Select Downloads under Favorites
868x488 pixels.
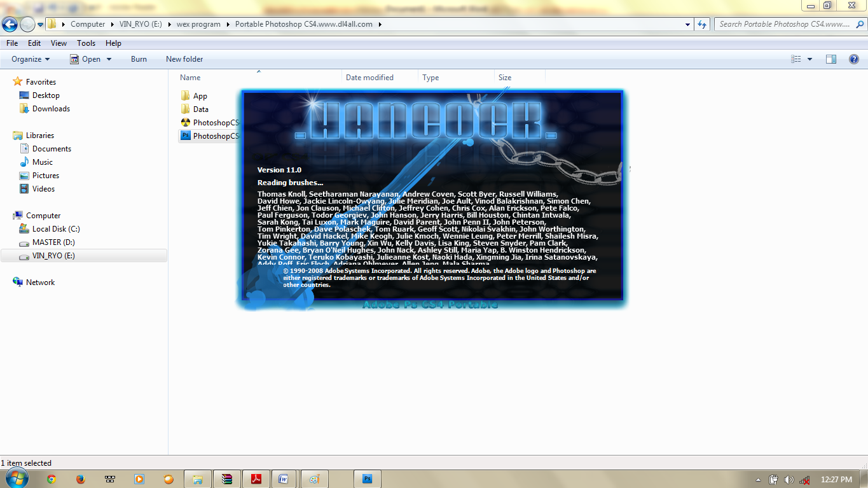51,109
